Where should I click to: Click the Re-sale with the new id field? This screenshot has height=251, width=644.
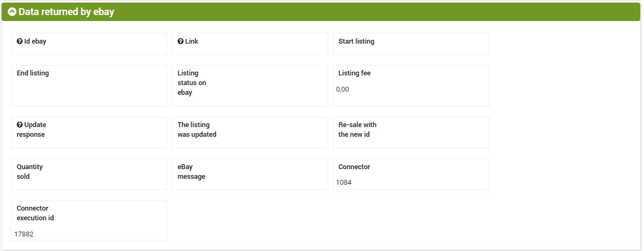(x=411, y=133)
